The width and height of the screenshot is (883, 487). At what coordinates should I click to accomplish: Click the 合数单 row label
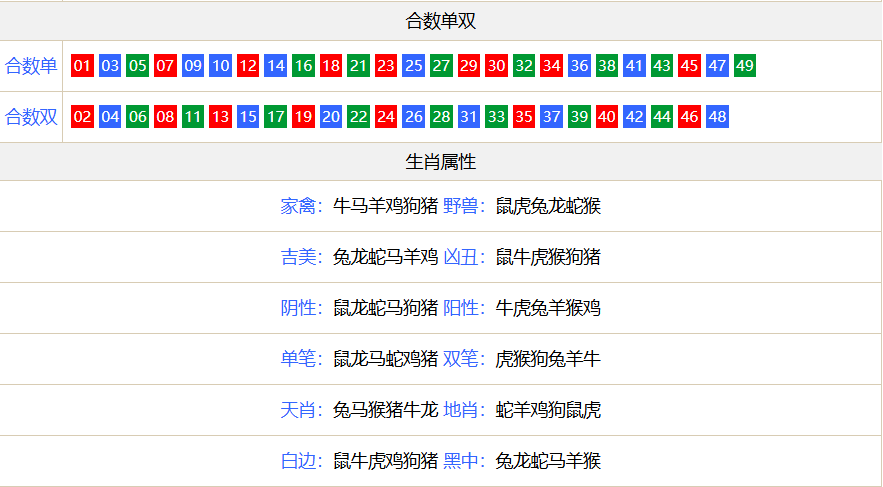[x=31, y=66]
